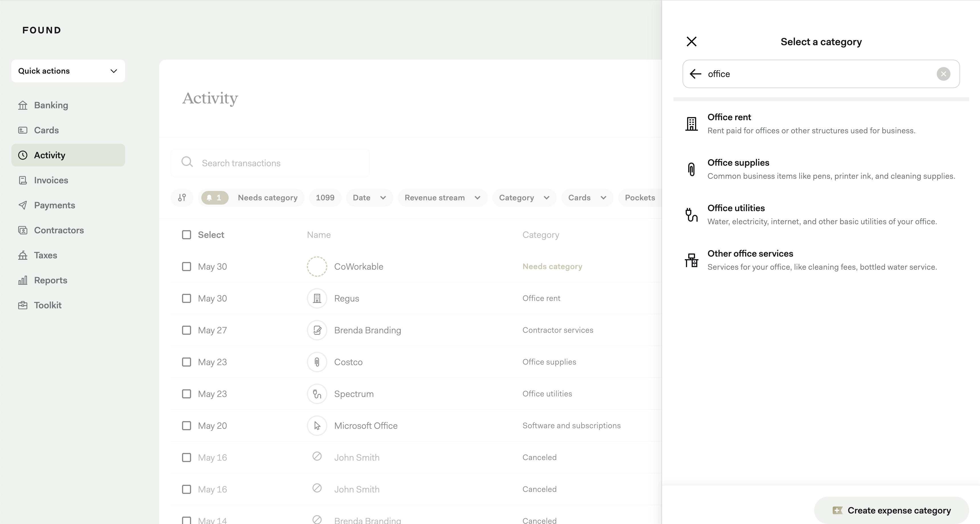The image size is (980, 524).
Task: Tick the CoWorkable May 30 checkbox
Action: [x=186, y=267]
